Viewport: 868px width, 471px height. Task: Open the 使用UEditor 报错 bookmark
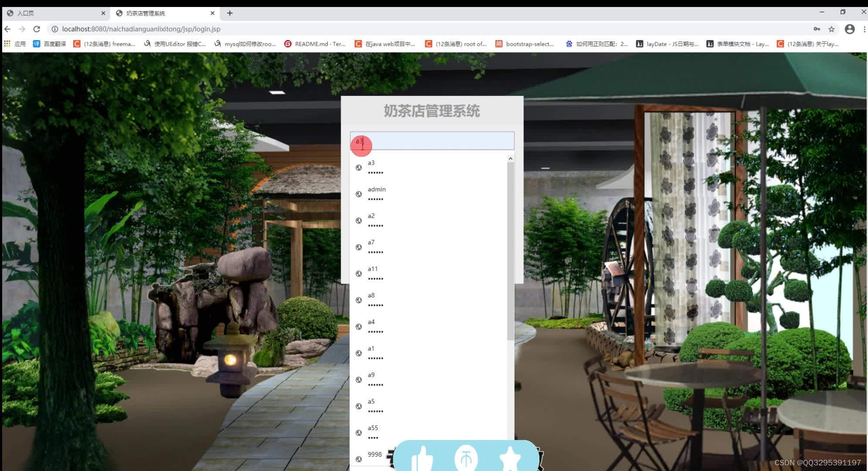175,44
